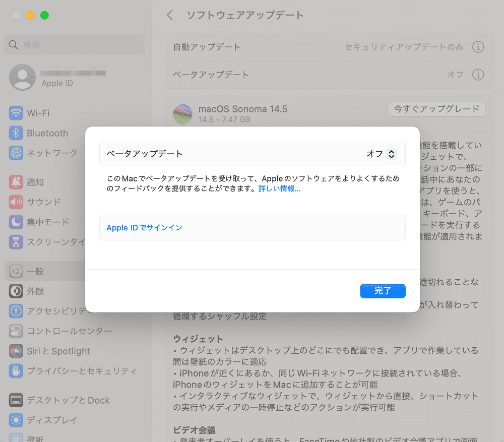Screen dimensions: 504x442
Task: Select the Wi-Fi icon in sidebar
Action: [x=16, y=113]
